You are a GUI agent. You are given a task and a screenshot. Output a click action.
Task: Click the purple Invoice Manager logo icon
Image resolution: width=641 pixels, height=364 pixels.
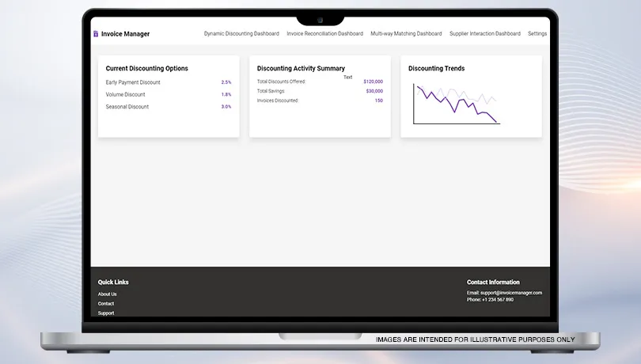pos(96,34)
